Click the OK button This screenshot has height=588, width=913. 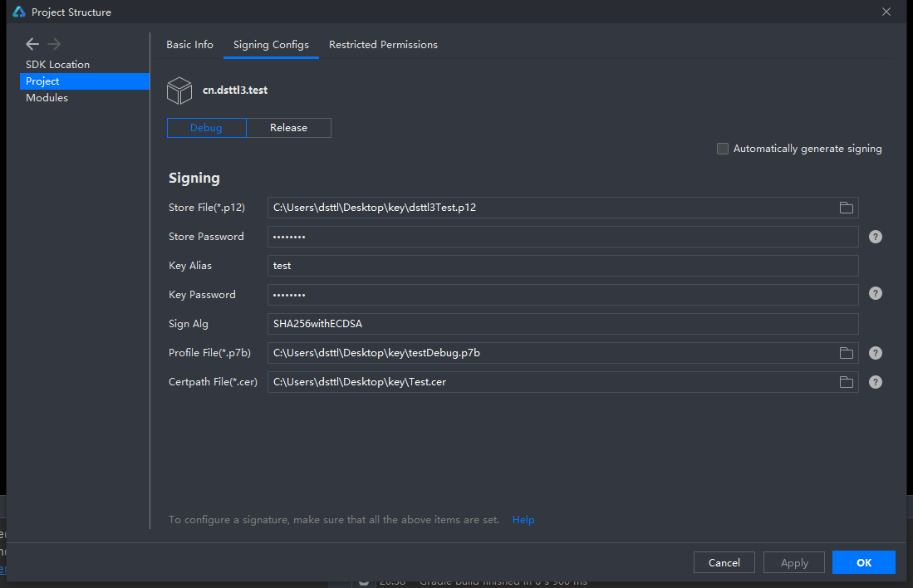click(x=863, y=562)
